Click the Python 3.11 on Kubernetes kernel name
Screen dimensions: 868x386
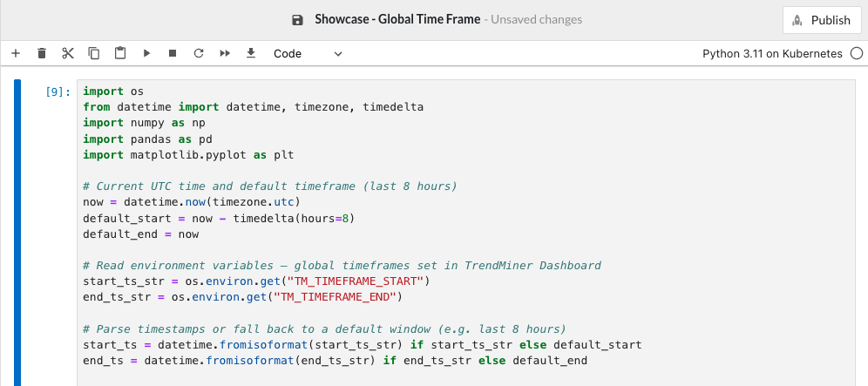pyautogui.click(x=772, y=54)
